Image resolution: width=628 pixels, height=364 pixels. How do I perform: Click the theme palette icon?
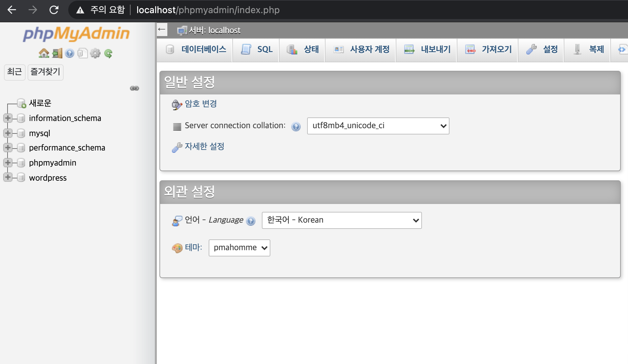pyautogui.click(x=177, y=248)
